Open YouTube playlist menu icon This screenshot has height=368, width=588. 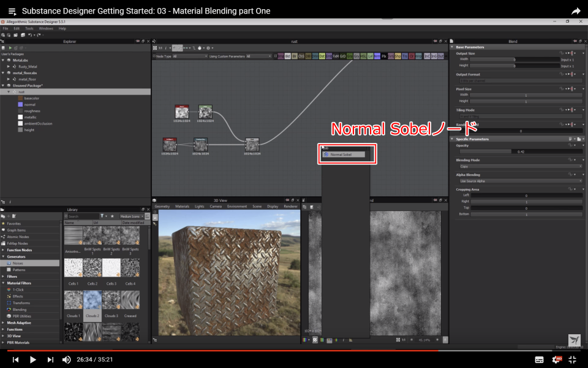(x=12, y=11)
